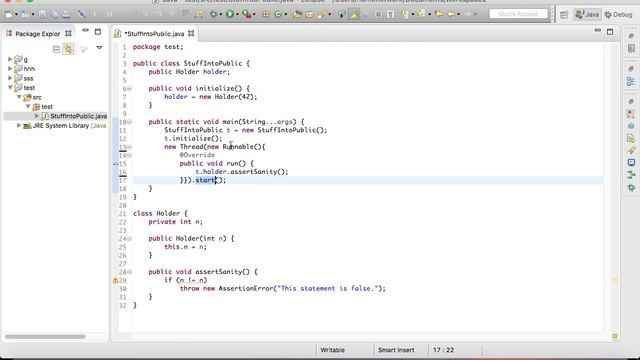Click the Outline view icon in right trim
Screen dimensions: 640x360
pyautogui.click(x=631, y=82)
